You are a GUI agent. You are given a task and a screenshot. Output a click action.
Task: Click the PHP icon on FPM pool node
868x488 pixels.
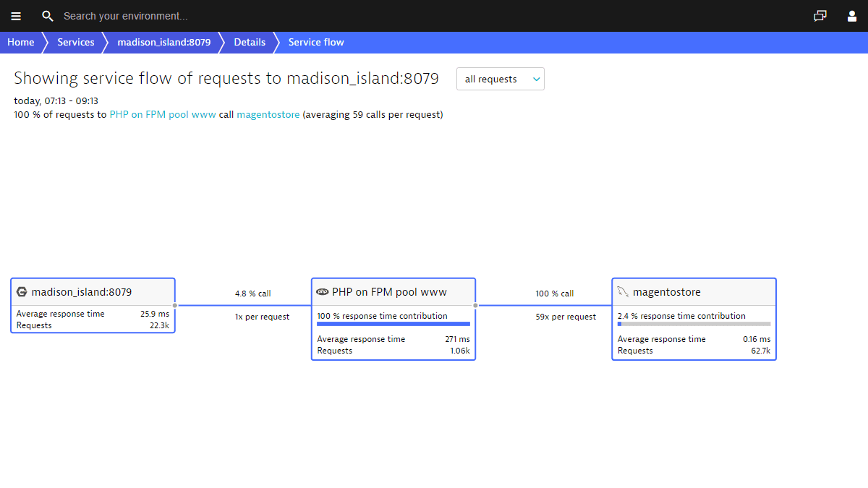point(323,292)
